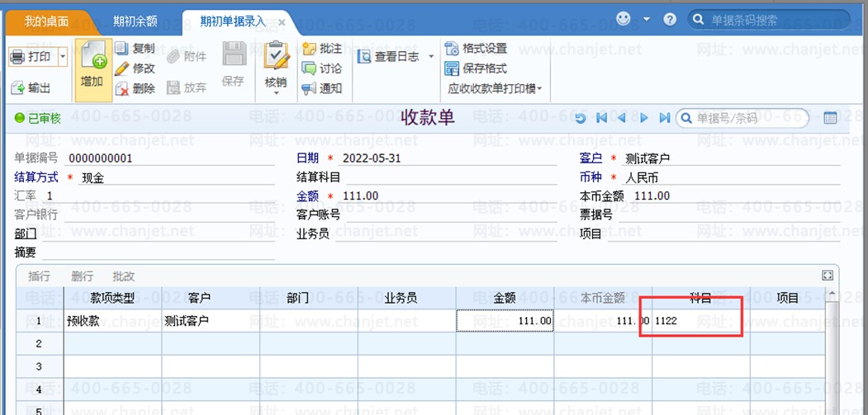The image size is (868, 415).
Task: Click the 客户 customer link label
Action: tap(591, 158)
